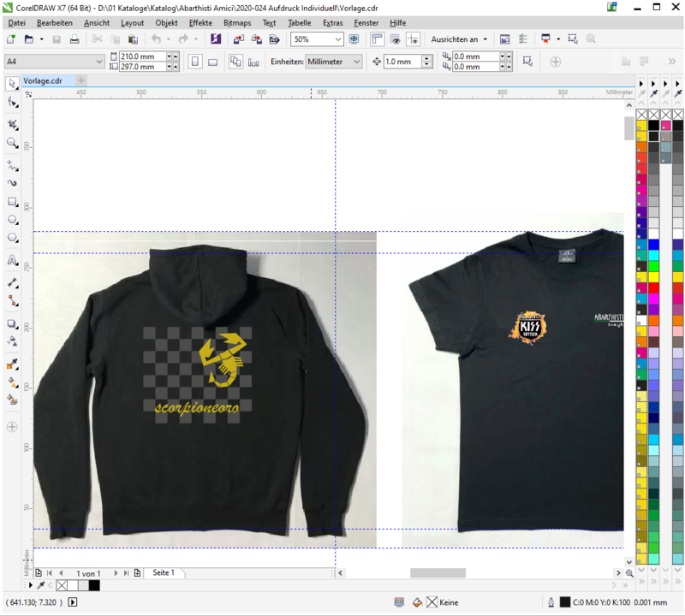Screen dimensions: 685x616
Task: Select the Pick tool in toolbox
Action: coord(12,83)
